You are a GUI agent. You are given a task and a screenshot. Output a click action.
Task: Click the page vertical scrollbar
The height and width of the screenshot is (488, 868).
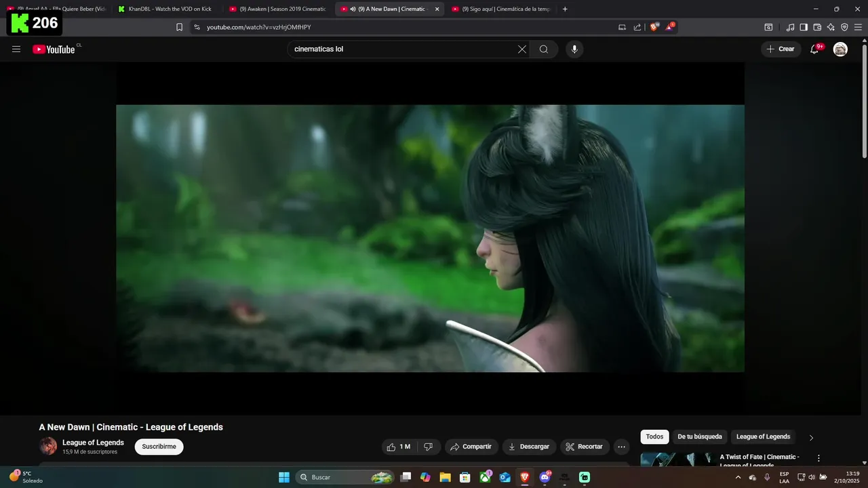coord(863,102)
